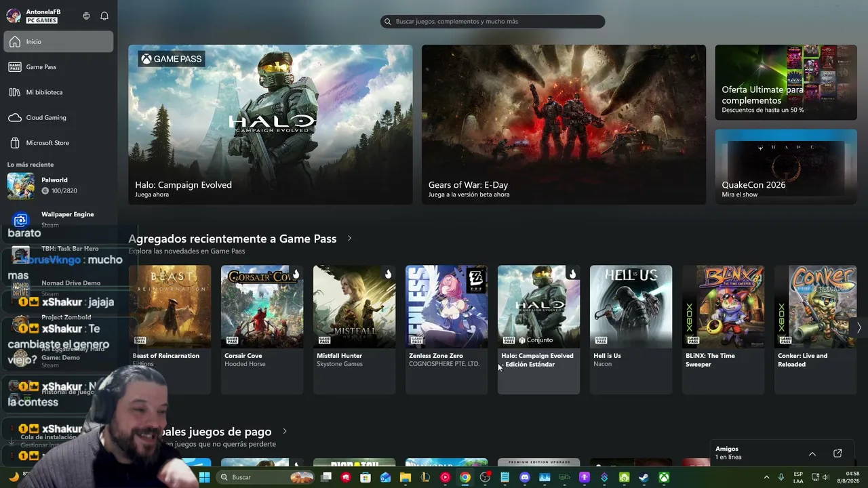The height and width of the screenshot is (488, 868).
Task: Open the Halo: Campaign Evolved hero banner
Action: click(271, 125)
